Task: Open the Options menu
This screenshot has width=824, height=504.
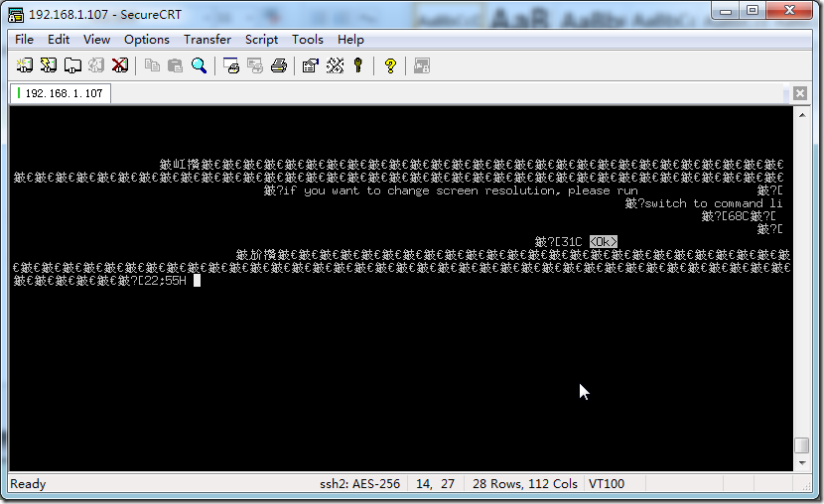Action: (147, 40)
